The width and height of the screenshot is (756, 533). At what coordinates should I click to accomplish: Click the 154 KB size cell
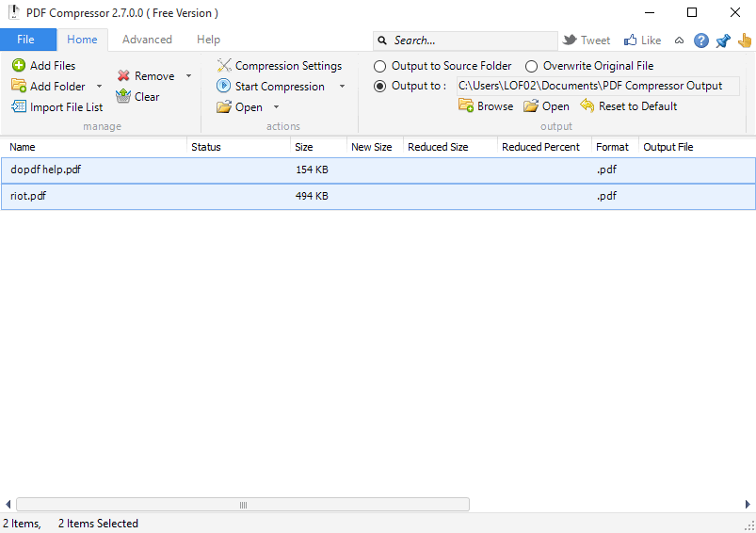[x=312, y=170]
